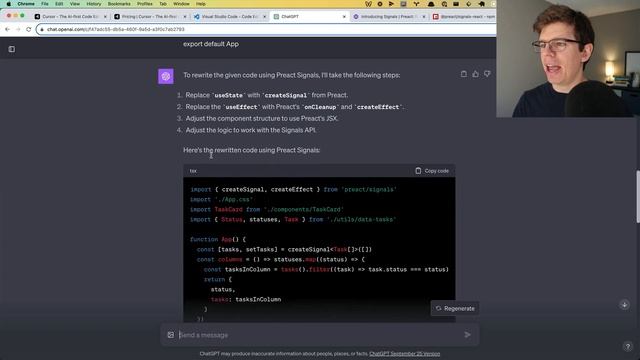The image size is (640, 360).
Task: Switch to the Introducing Signals | Preact tab
Action: [x=388, y=16]
